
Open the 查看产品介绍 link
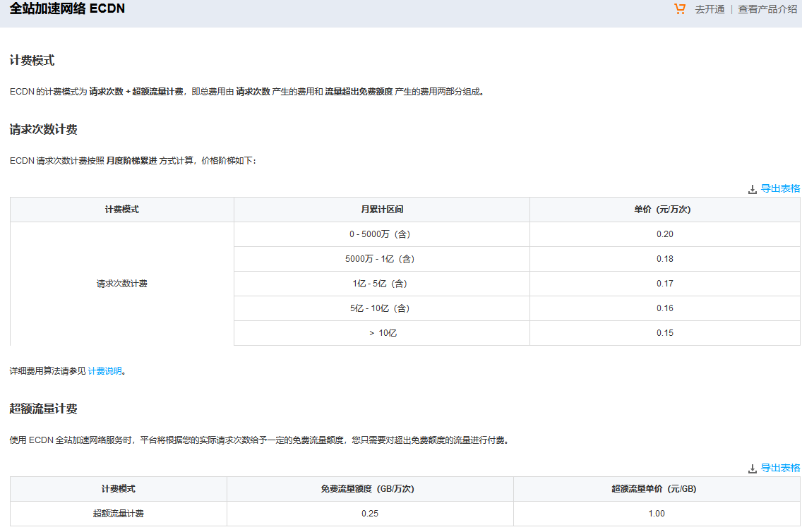(x=767, y=9)
